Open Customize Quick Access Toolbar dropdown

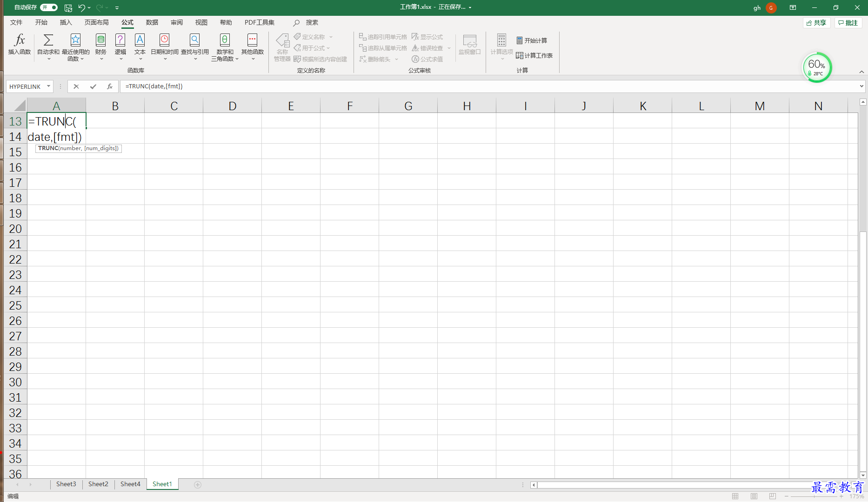click(117, 7)
